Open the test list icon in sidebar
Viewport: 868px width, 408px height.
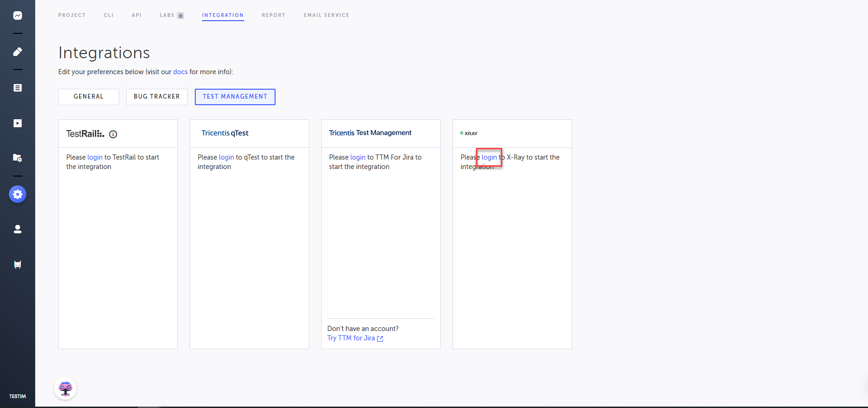click(17, 88)
